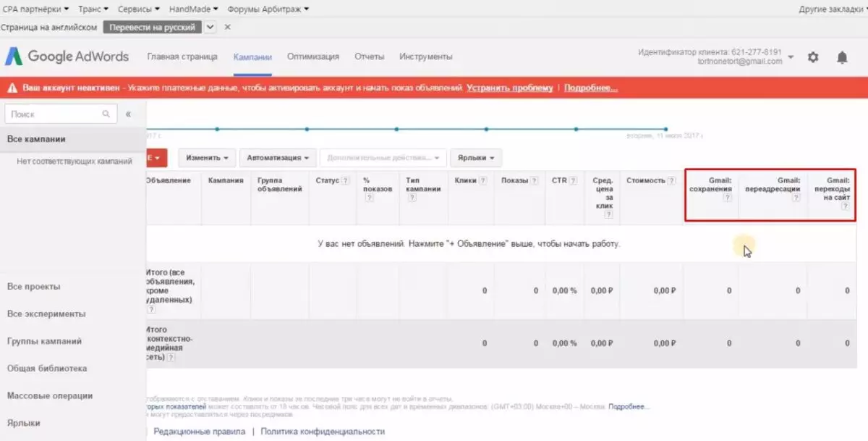Open Все проекты in sidebar
This screenshot has height=441, width=868.
point(34,287)
